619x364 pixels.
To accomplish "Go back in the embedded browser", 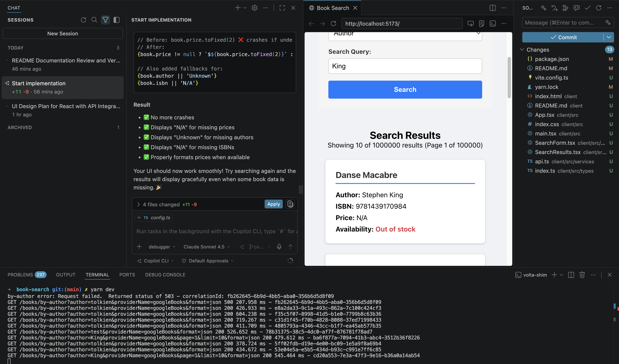I will [x=311, y=23].
